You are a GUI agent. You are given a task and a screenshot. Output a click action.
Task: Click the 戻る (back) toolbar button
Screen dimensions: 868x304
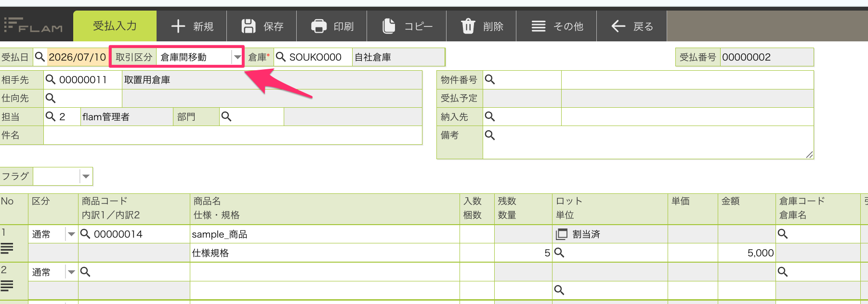tap(631, 26)
